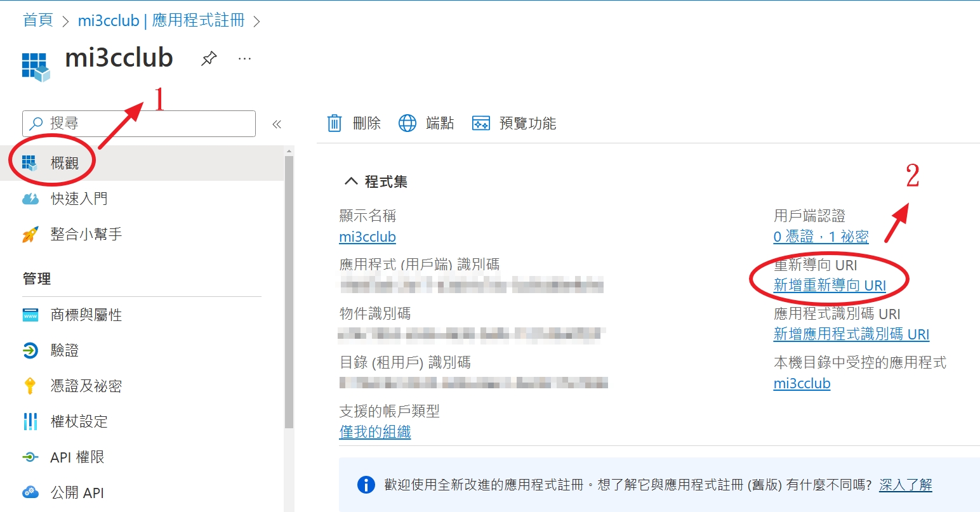Click the 僅我的組織 link
The height and width of the screenshot is (512, 980).
[375, 432]
